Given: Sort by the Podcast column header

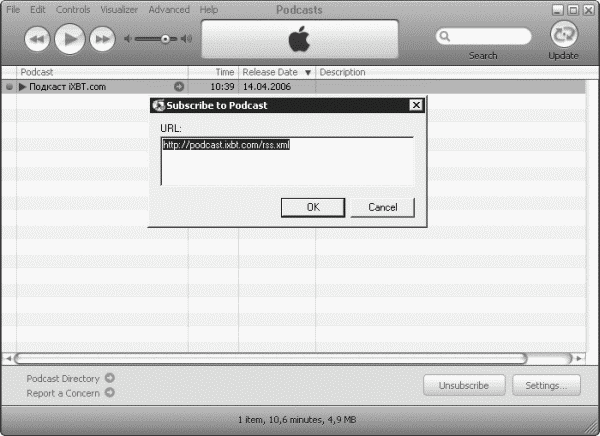Looking at the screenshot, I should (x=102, y=72).
